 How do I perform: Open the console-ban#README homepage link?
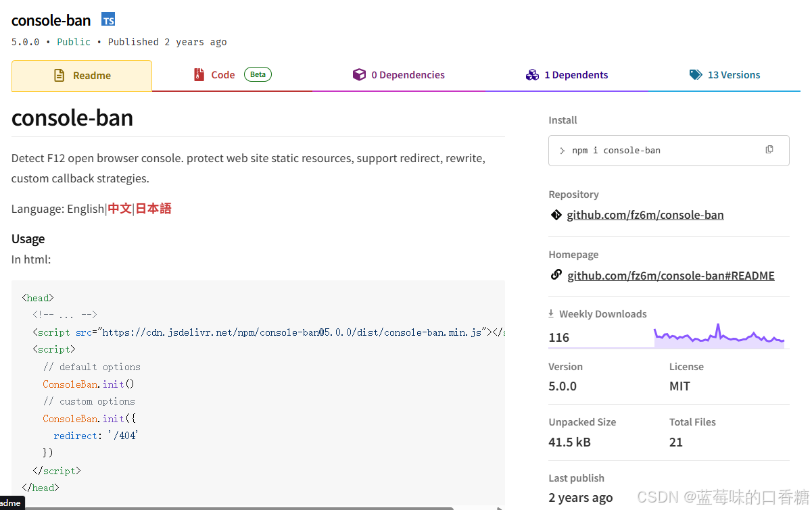click(671, 276)
